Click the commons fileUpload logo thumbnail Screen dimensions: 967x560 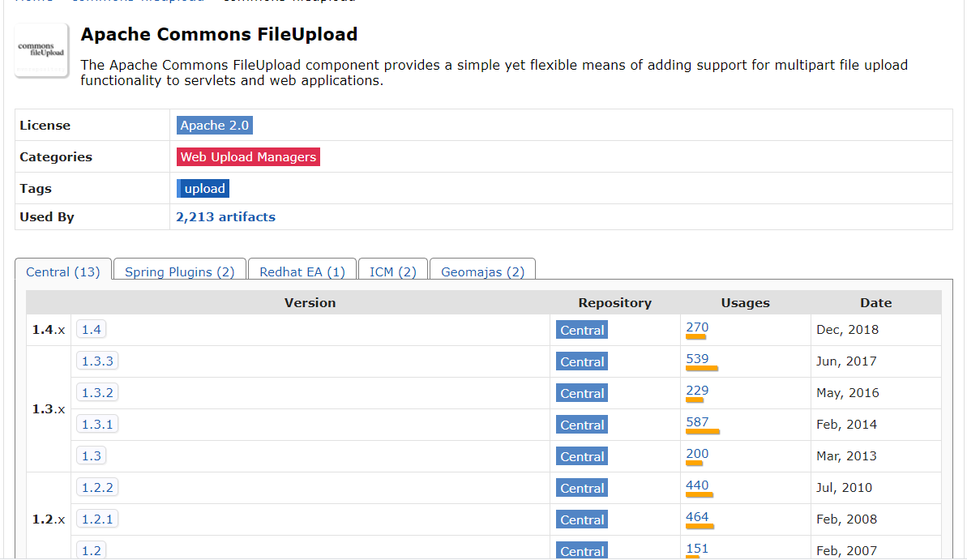click(41, 50)
